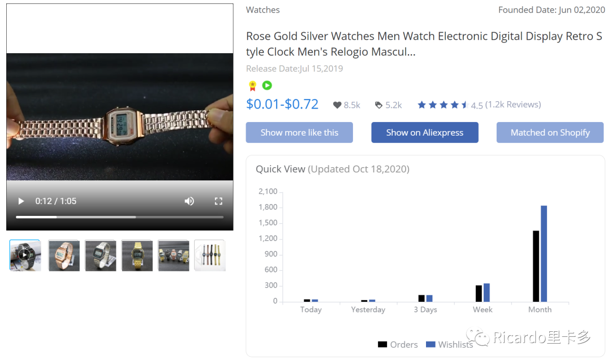This screenshot has width=611, height=364.
Task: Click the tag orders icon showing 5.2k
Action: coord(378,105)
